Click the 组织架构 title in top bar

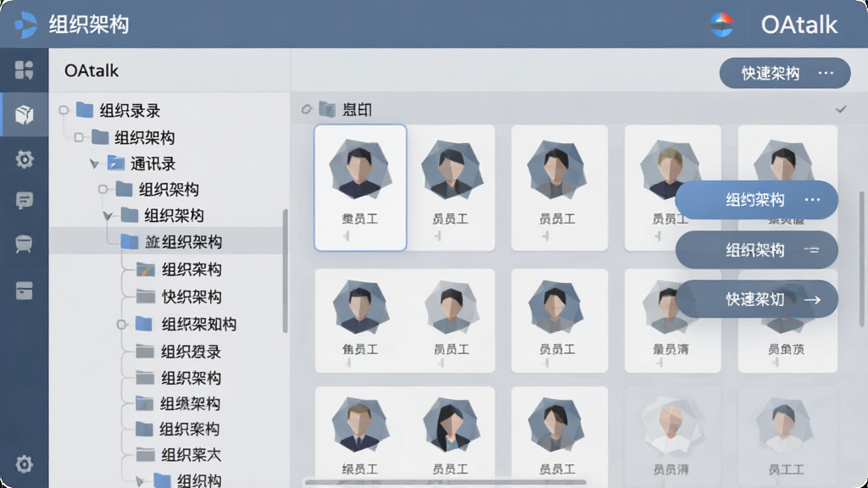(88, 25)
